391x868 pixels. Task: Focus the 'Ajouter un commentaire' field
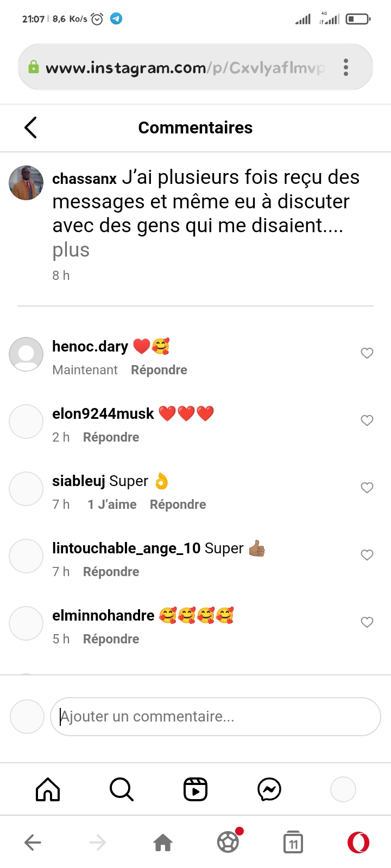(x=216, y=717)
